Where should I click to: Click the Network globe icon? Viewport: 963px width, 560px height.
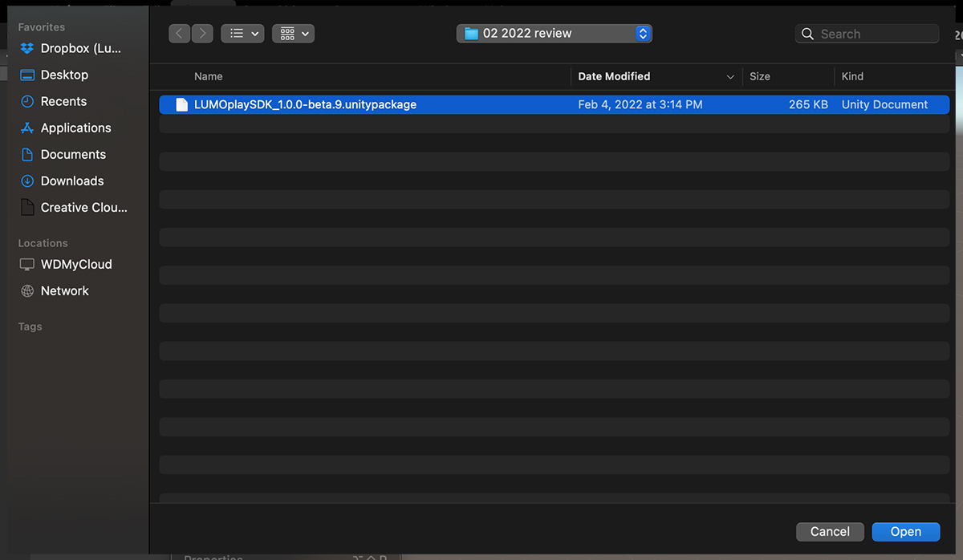pos(27,290)
